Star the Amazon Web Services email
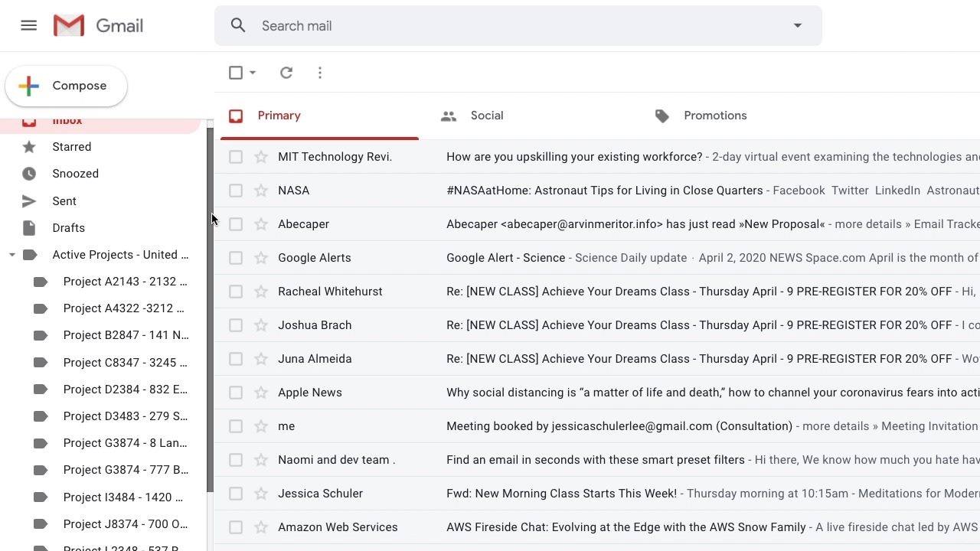The height and width of the screenshot is (551, 980). click(261, 527)
